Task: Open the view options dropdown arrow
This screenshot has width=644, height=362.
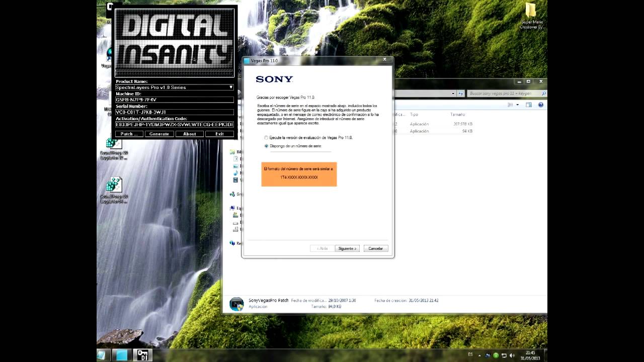Action: 517,105
